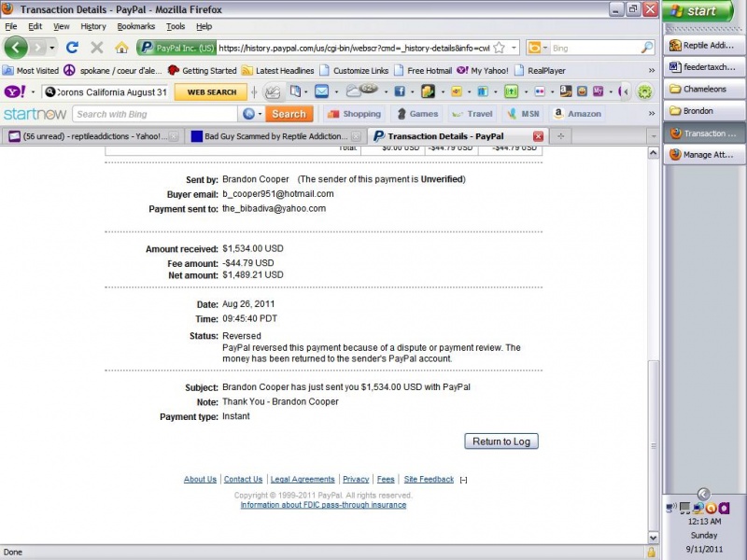
Task: Open the Free Hotmail bookmark
Action: point(423,71)
